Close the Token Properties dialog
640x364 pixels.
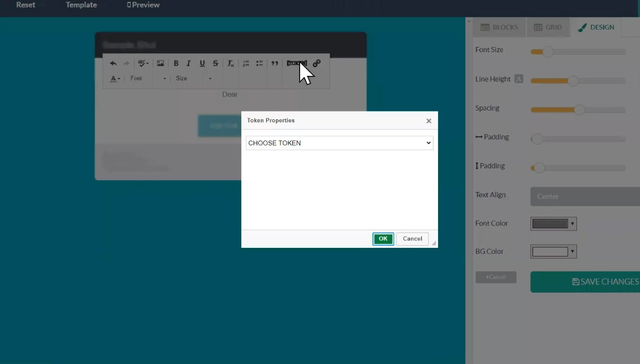click(x=429, y=121)
